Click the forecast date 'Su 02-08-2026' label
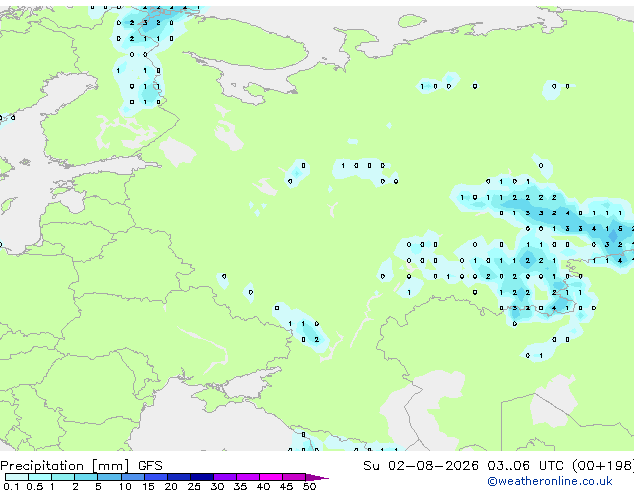Screen dimensions: 634x490 click(421, 466)
